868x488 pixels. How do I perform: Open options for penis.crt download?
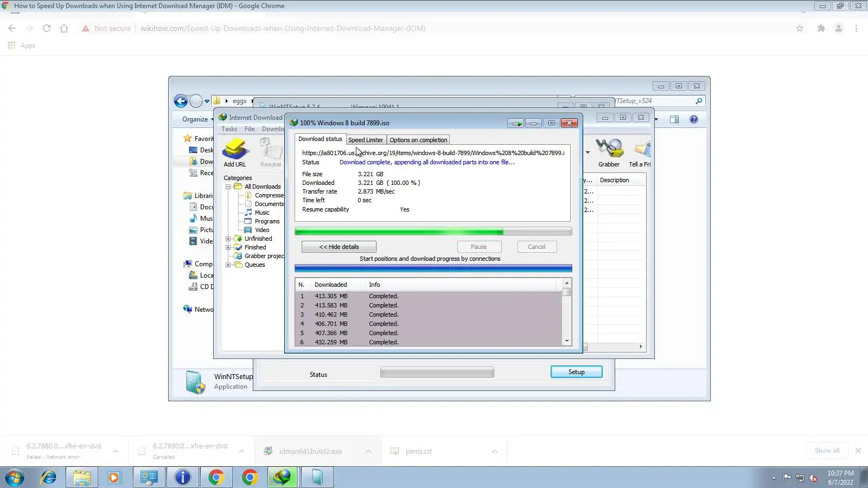click(495, 451)
